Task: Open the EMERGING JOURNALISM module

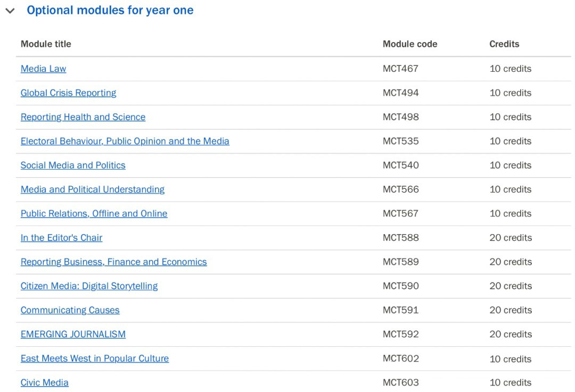Action: [x=73, y=334]
